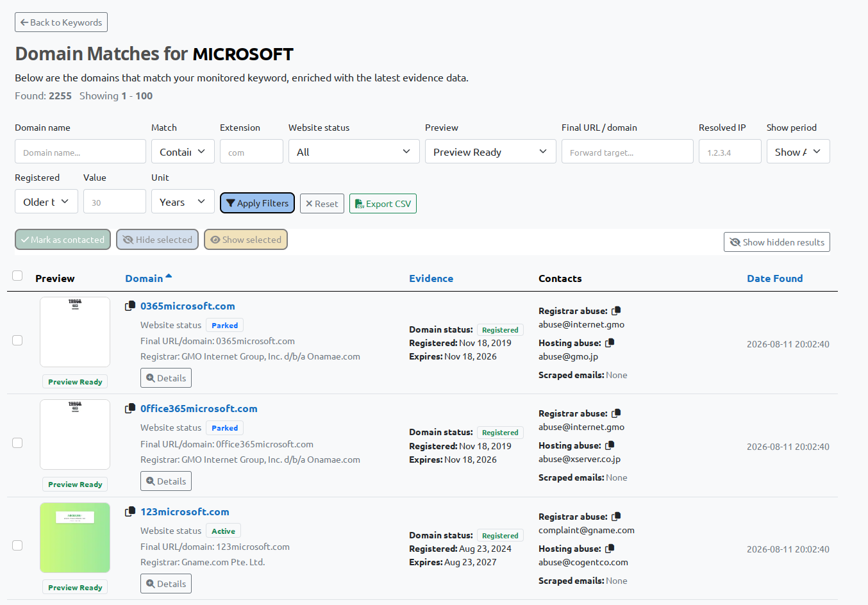Open Details for 0365microsoft.com

coord(166,378)
